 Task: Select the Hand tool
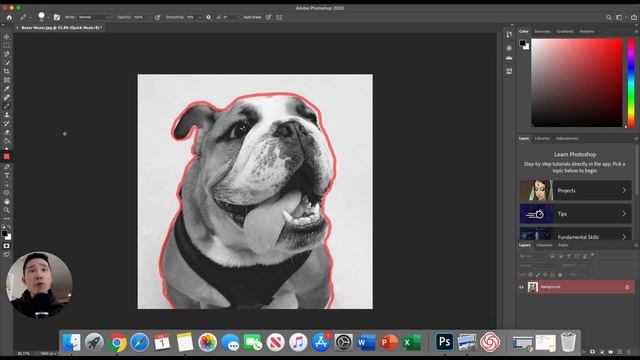(x=7, y=201)
